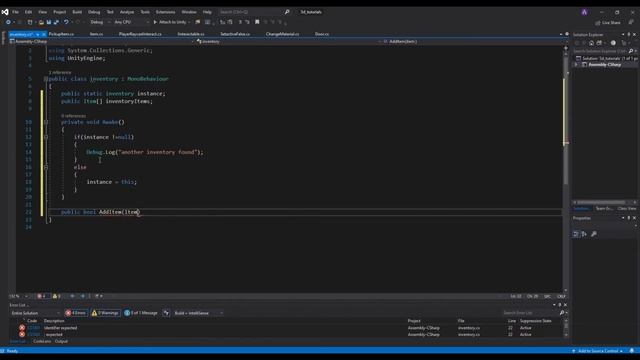Viewport: 640px width, 360px height.
Task: Toggle the Messages filter button
Action: tap(141, 313)
